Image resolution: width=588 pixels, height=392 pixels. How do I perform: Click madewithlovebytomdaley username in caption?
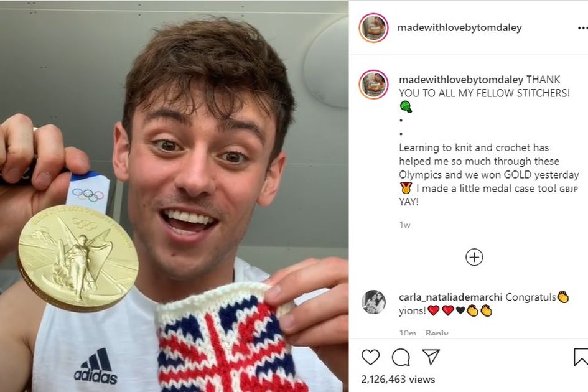tap(461, 80)
